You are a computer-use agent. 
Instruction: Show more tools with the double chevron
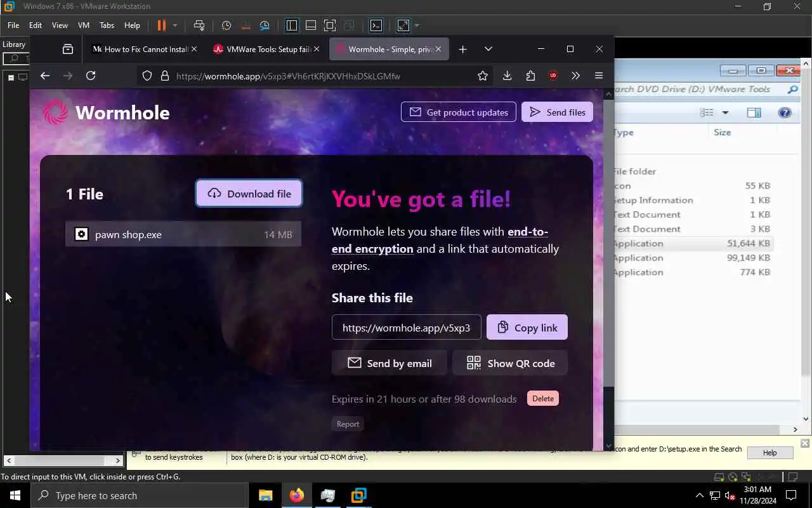point(575,76)
